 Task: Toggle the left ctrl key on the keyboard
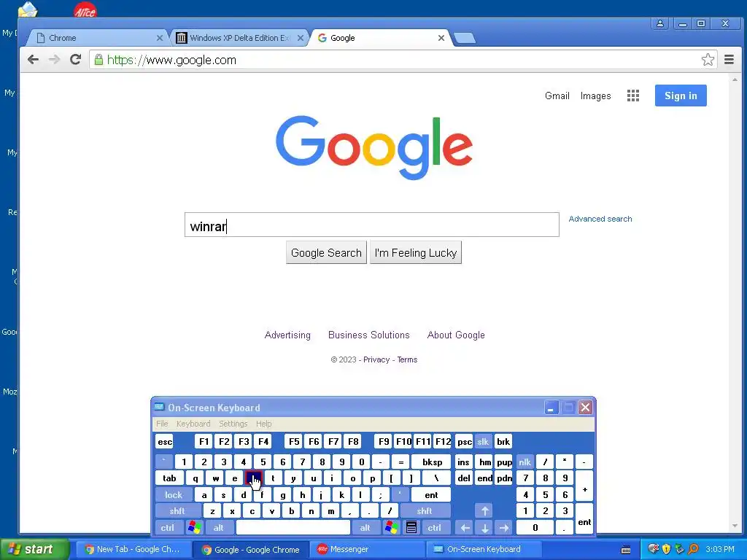[168, 528]
